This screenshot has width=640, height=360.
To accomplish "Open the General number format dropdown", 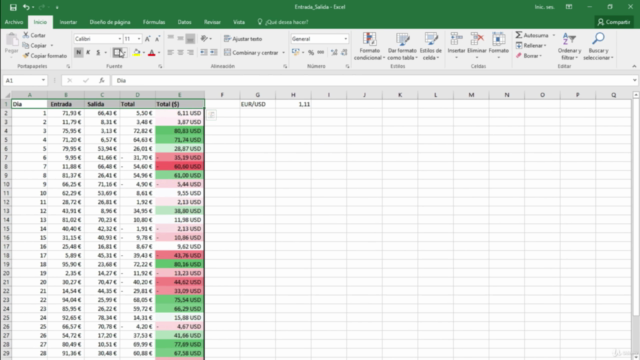I will coord(346,39).
